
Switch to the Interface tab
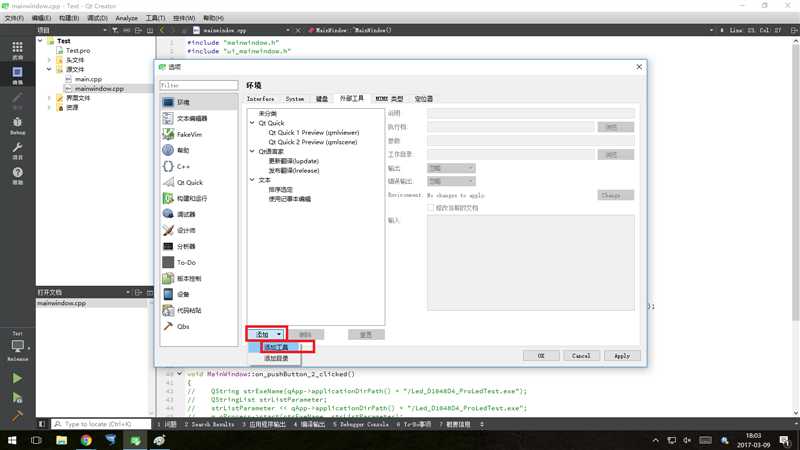coord(261,98)
